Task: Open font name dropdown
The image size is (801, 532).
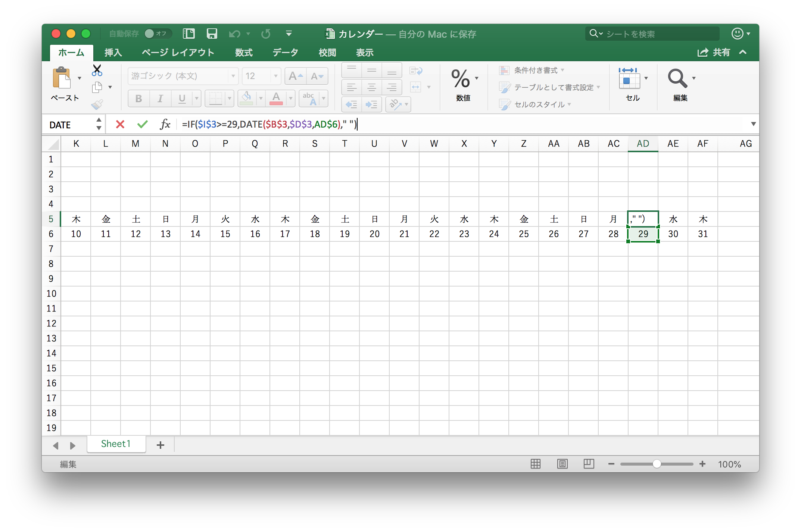Action: click(233, 76)
